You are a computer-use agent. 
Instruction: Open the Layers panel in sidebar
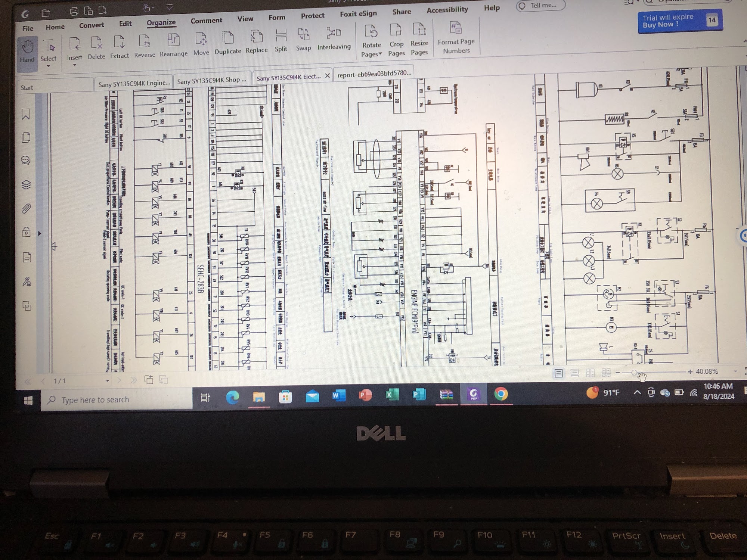point(26,185)
